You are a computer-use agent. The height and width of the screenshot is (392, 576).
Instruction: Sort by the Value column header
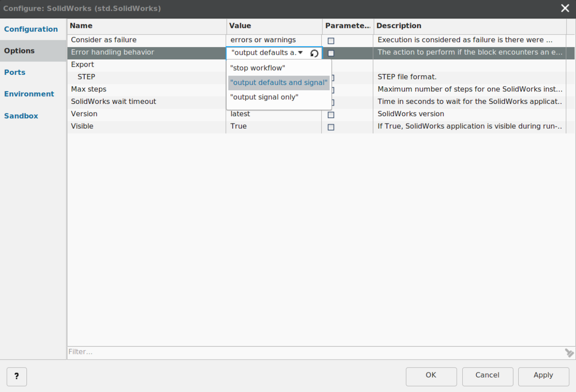(x=274, y=26)
